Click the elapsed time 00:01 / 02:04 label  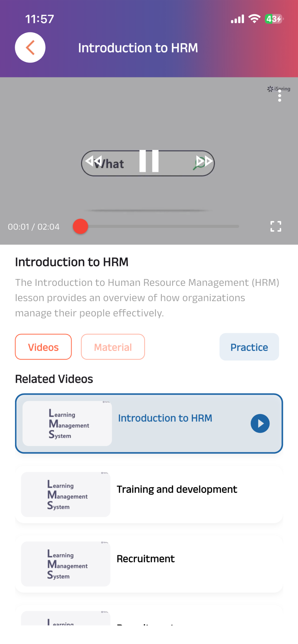[34, 227]
